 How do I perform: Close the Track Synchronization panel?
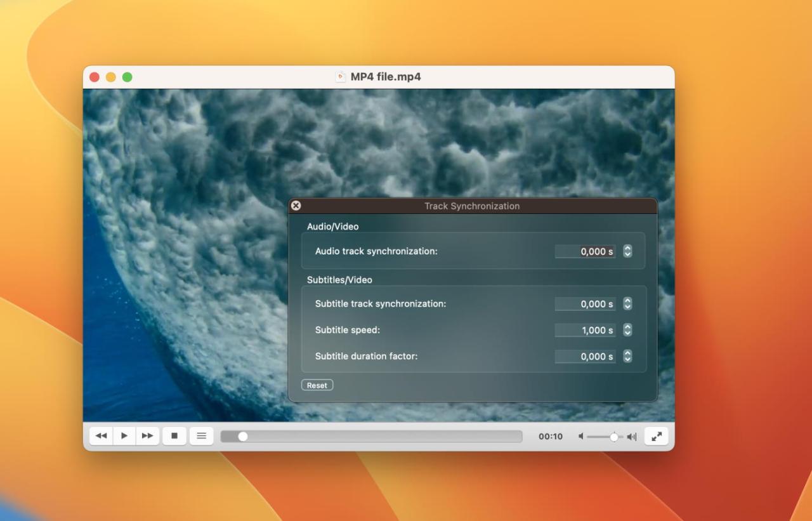click(296, 205)
